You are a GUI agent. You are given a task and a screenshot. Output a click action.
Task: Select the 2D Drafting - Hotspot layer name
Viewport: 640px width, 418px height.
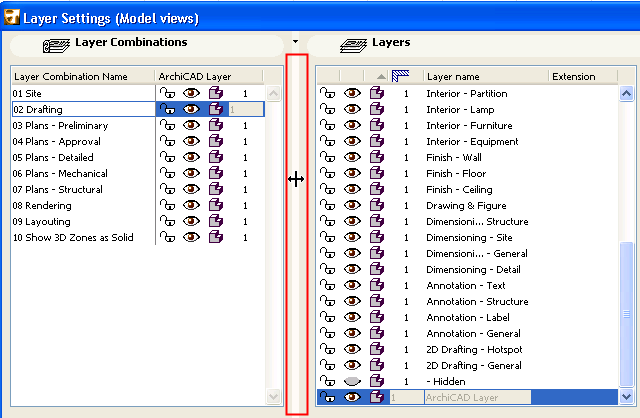click(474, 349)
